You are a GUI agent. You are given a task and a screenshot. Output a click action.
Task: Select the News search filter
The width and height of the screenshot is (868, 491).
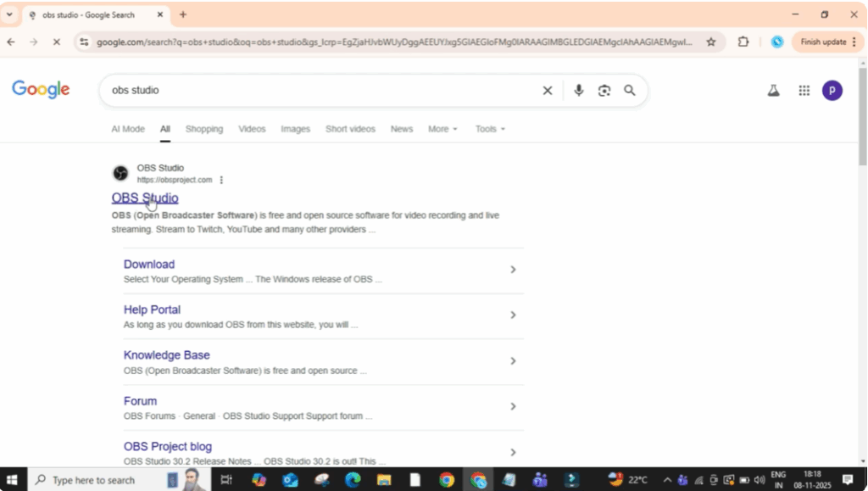[401, 128]
